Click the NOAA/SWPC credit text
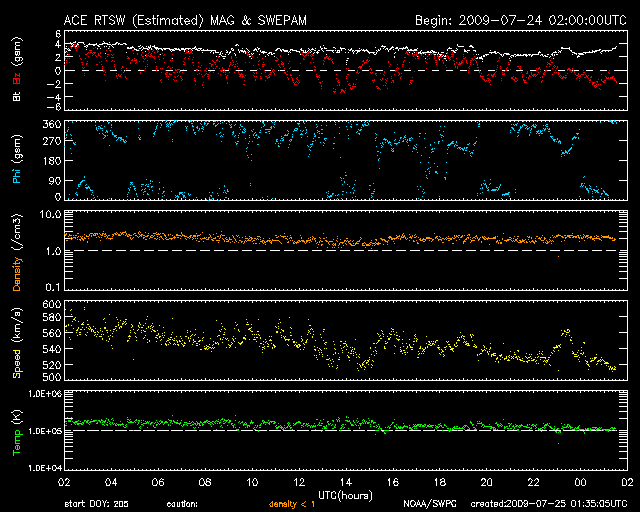Viewport: 640px width, 512px height. (x=429, y=504)
